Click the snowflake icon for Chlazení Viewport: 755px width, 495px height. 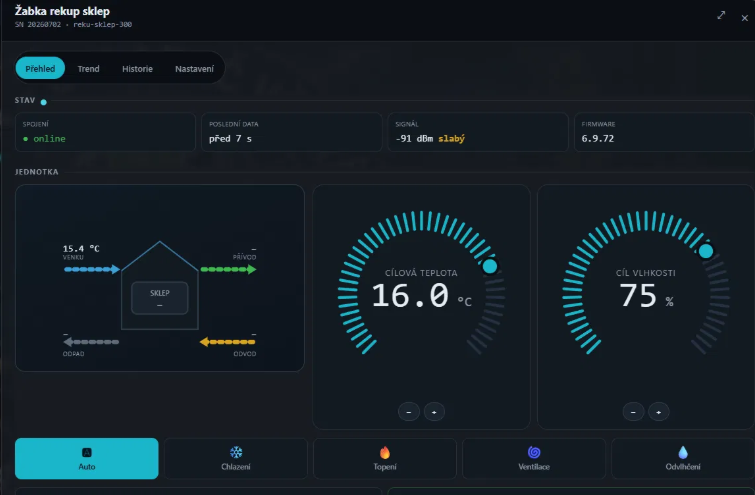click(236, 452)
